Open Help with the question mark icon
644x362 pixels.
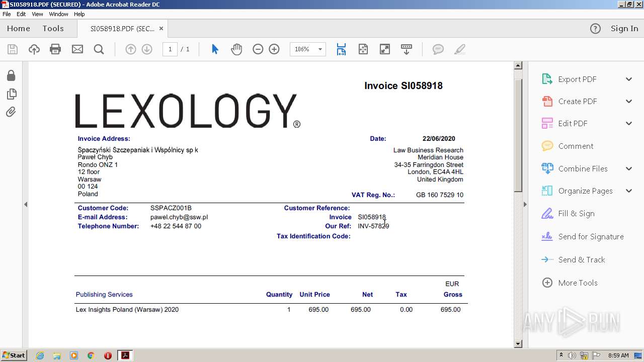click(x=595, y=29)
